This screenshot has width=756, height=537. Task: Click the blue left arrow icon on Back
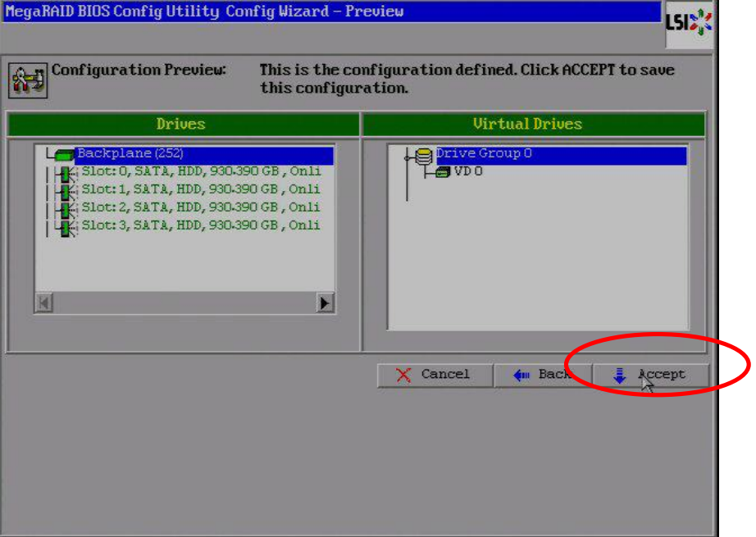pos(521,375)
